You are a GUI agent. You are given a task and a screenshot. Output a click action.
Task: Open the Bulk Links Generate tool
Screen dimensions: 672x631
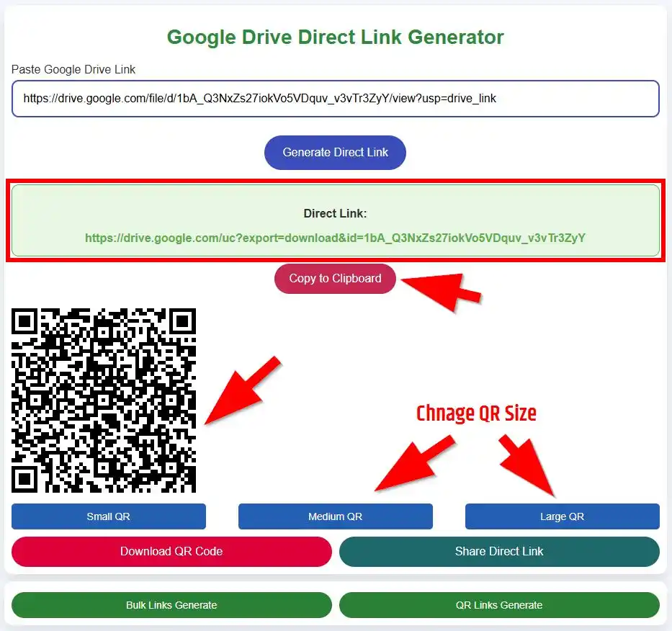pyautogui.click(x=171, y=605)
